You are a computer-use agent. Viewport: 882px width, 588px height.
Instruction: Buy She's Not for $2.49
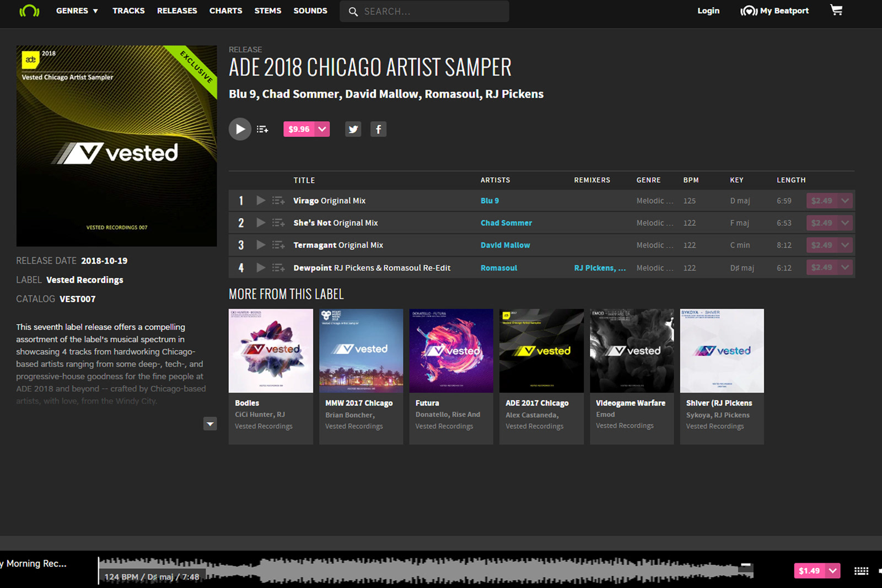(x=822, y=223)
